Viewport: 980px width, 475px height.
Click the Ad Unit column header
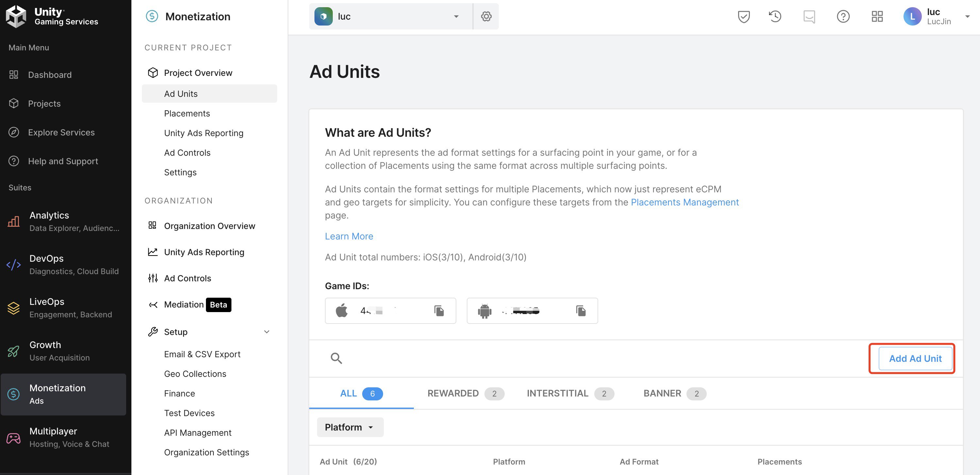pos(348,462)
